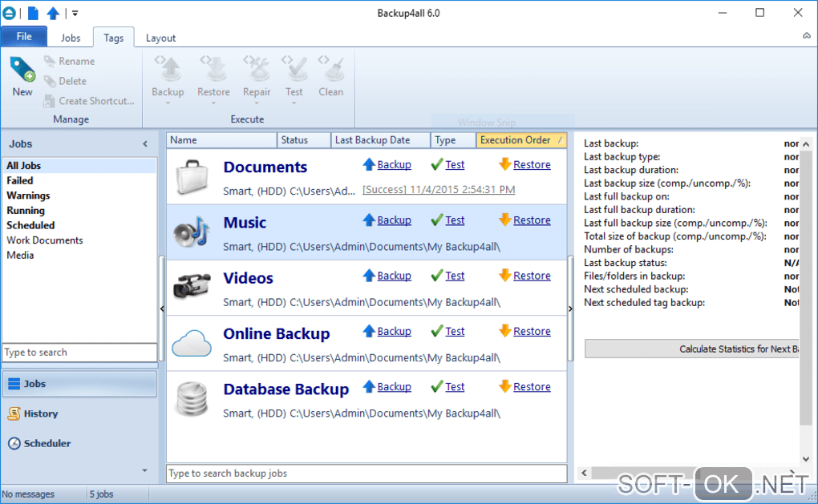Viewport: 818px width, 504px height.
Task: Click the Music speaker icon
Action: [192, 232]
